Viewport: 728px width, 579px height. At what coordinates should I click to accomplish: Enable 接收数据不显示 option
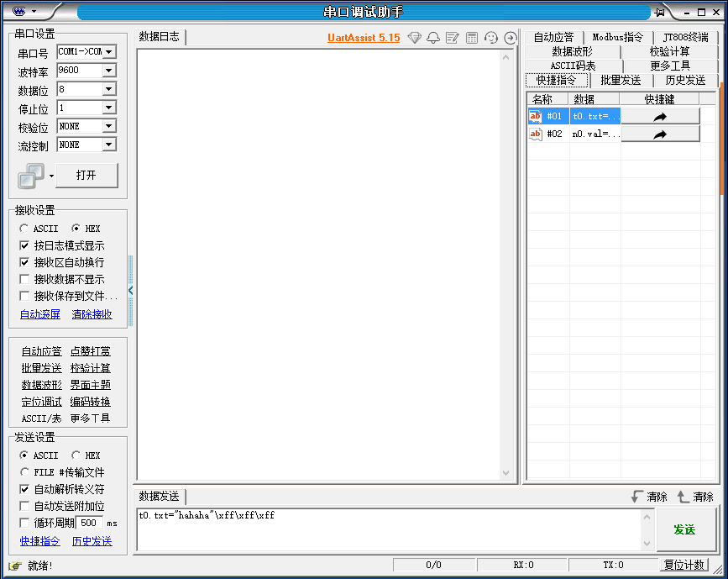point(24,279)
